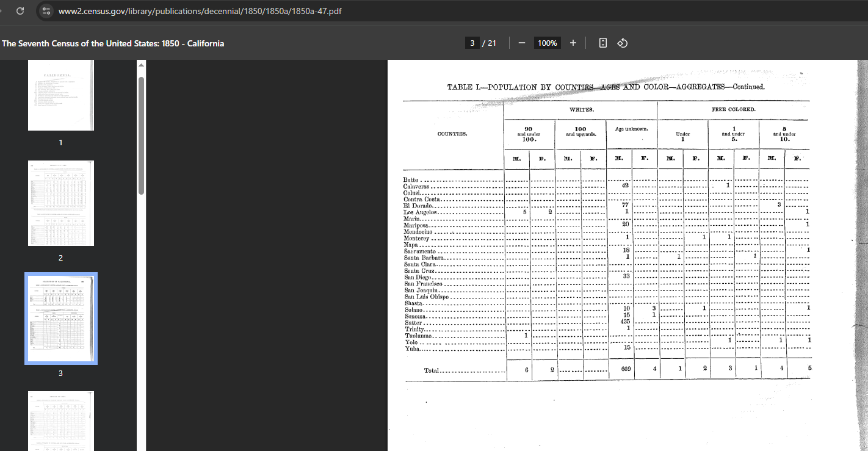
Task: Click the value 33 in San Diego row
Action: click(626, 276)
